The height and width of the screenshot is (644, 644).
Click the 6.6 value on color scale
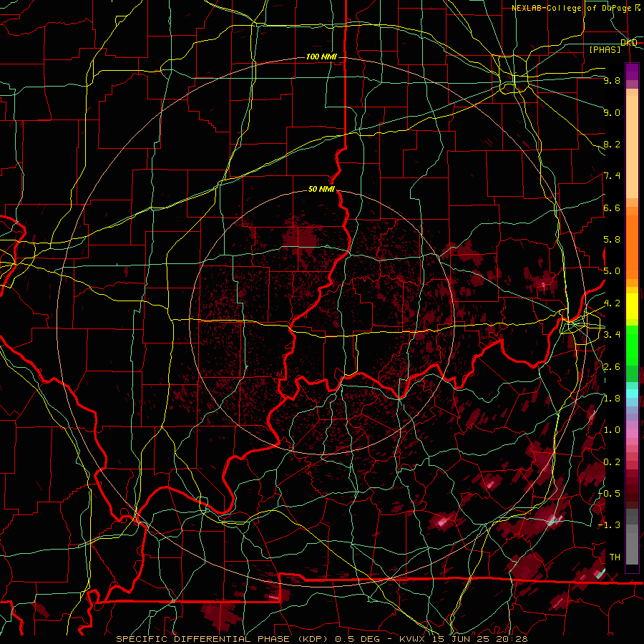pos(612,208)
